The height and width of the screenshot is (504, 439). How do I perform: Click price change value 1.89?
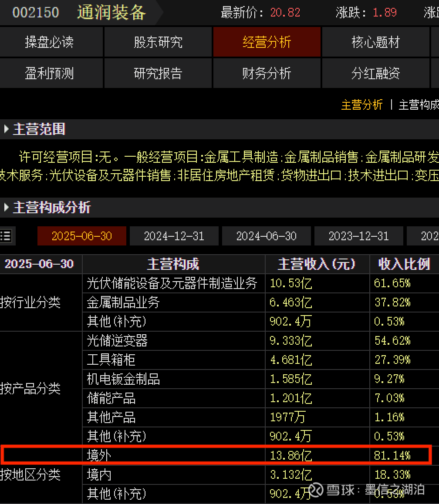point(385,13)
